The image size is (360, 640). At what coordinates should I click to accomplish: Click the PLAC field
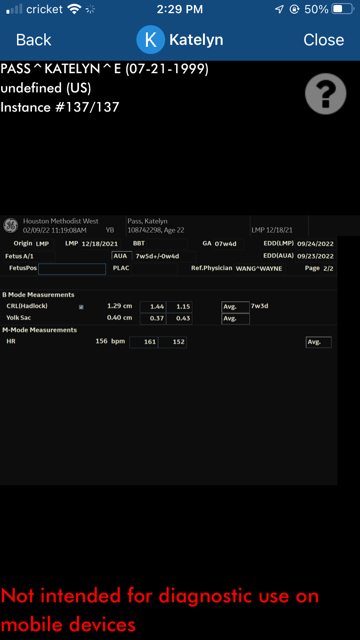click(x=154, y=269)
